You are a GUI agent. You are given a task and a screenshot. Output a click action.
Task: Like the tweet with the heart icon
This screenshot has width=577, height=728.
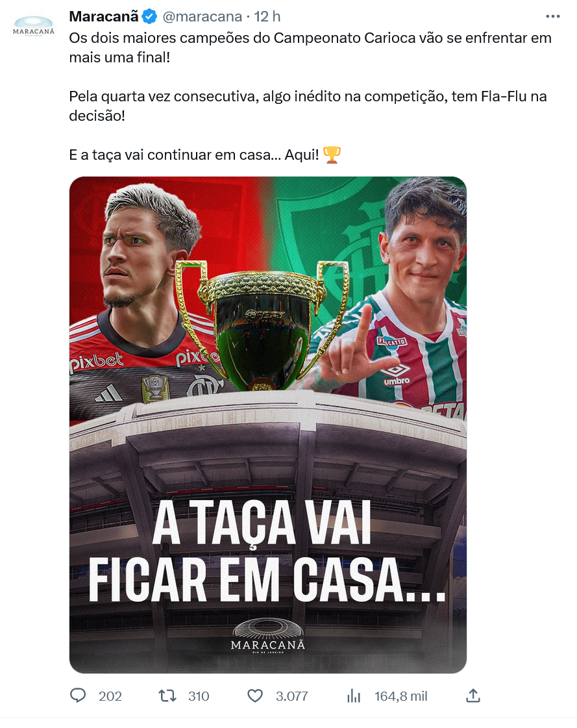tap(255, 696)
